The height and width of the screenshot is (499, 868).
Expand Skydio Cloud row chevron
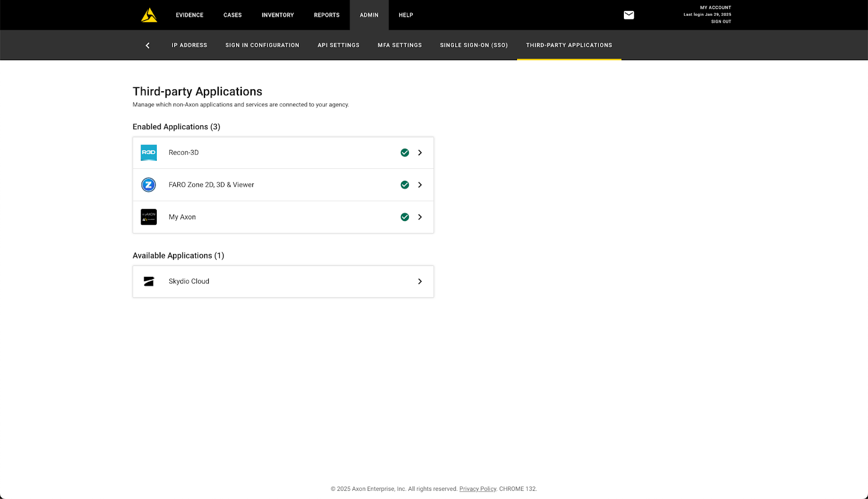[420, 281]
